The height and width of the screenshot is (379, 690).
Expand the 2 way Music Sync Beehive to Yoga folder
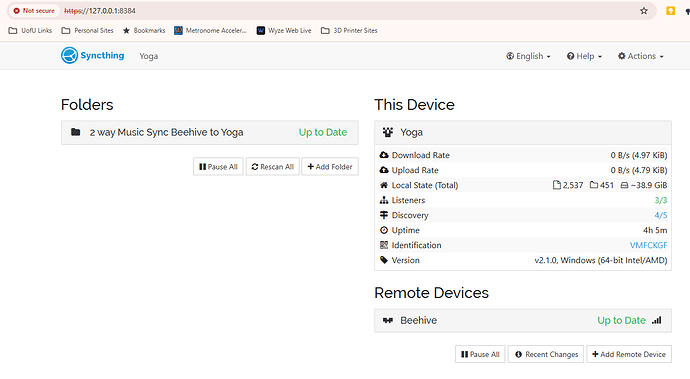[x=209, y=132]
